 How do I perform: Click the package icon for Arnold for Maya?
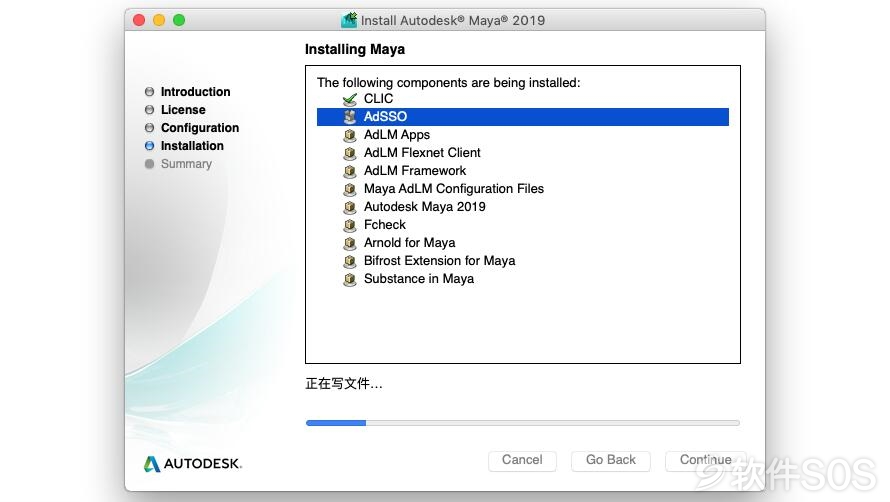[x=350, y=243]
